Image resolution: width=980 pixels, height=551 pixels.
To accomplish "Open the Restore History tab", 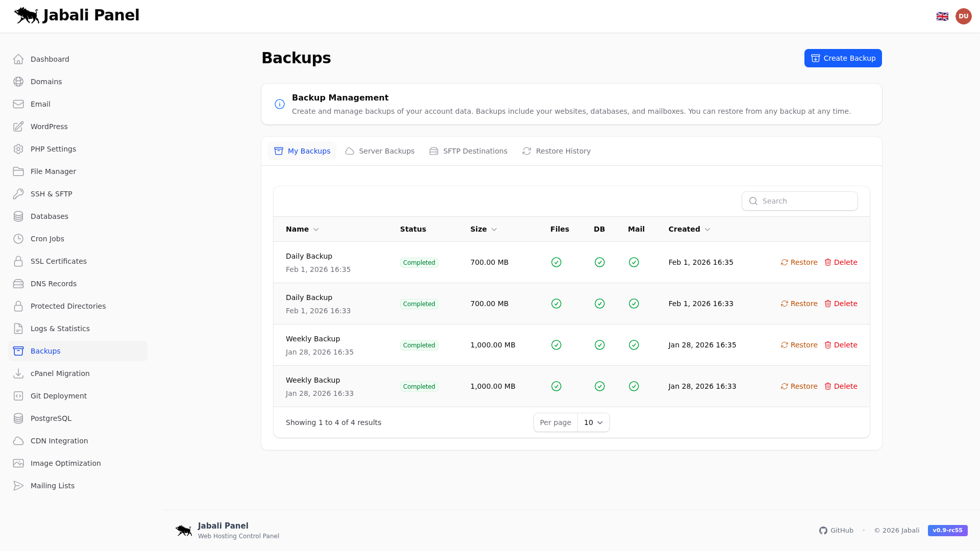I will [556, 151].
